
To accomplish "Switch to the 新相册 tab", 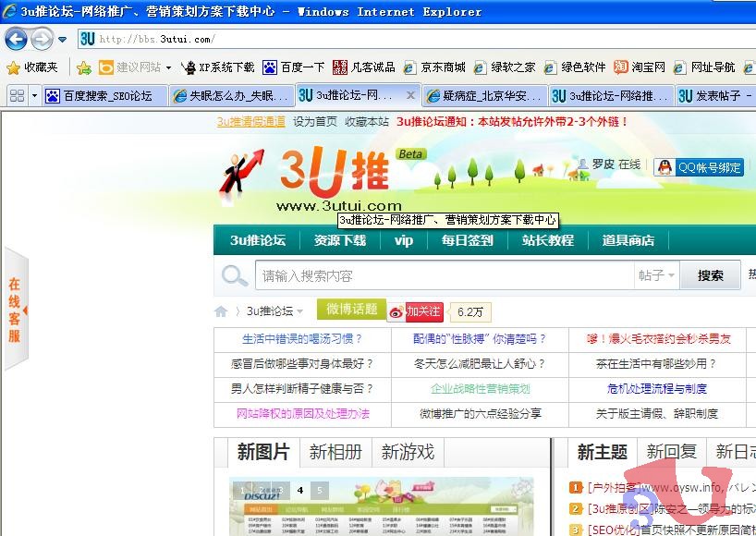I will click(x=335, y=453).
